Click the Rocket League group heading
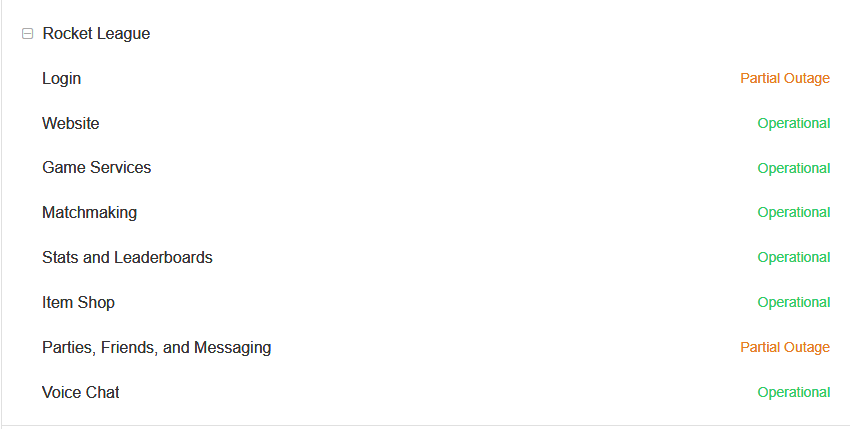Viewport: 850px width, 429px height. pyautogui.click(x=96, y=34)
